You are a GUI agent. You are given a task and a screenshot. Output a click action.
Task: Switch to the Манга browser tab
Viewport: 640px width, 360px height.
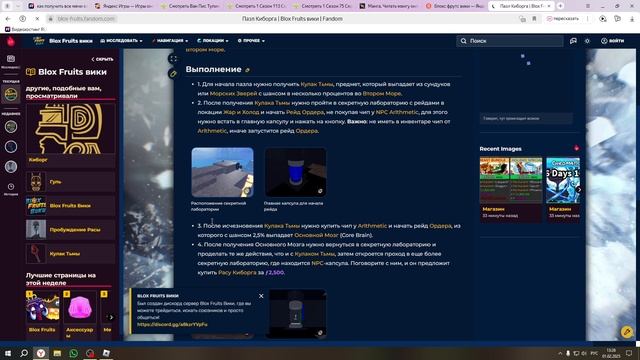[389, 6]
